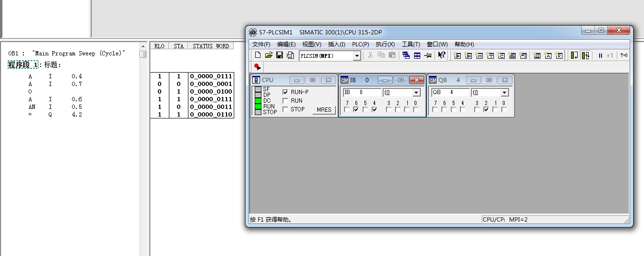Open the 执行(X) menu
Viewport: 644px width, 256px height.
click(x=385, y=44)
